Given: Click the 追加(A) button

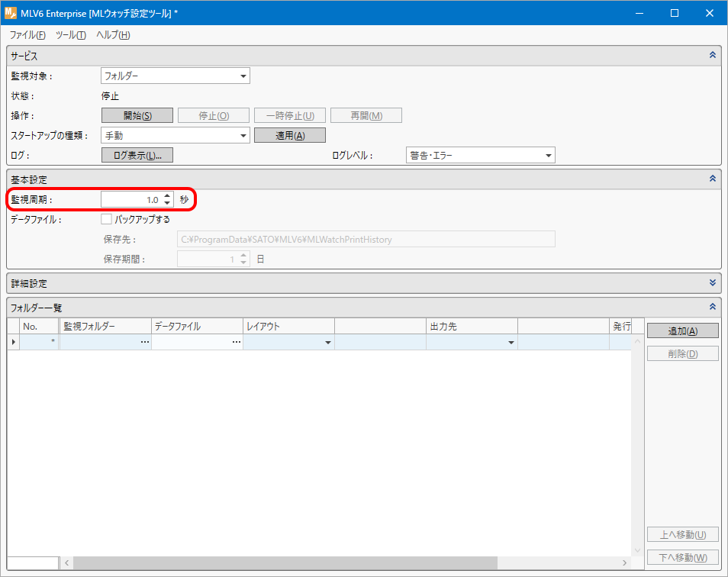Looking at the screenshot, I should point(682,331).
